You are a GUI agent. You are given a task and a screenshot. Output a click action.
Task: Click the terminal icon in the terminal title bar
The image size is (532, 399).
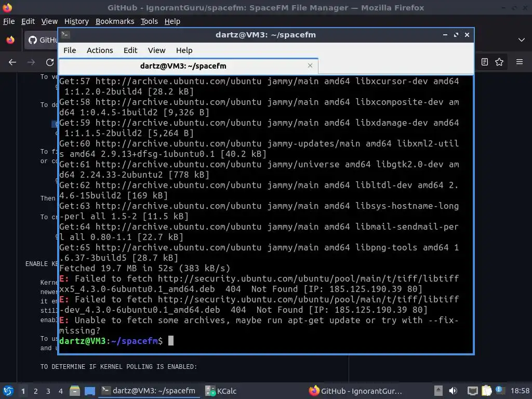coord(65,34)
